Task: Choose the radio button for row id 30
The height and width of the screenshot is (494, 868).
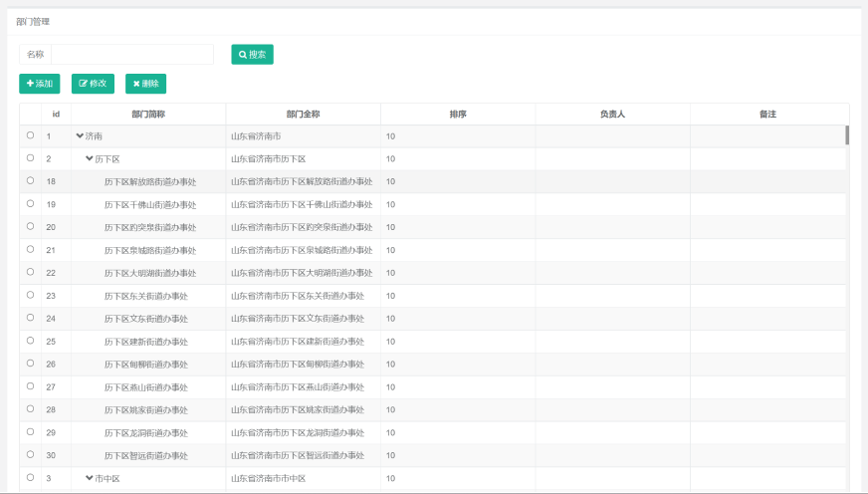Action: 30,455
